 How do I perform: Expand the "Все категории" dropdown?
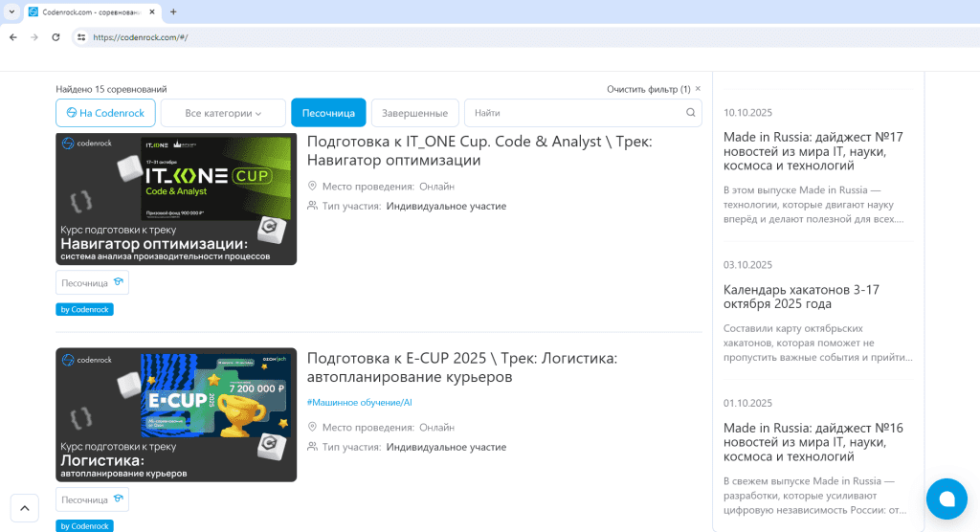(223, 113)
